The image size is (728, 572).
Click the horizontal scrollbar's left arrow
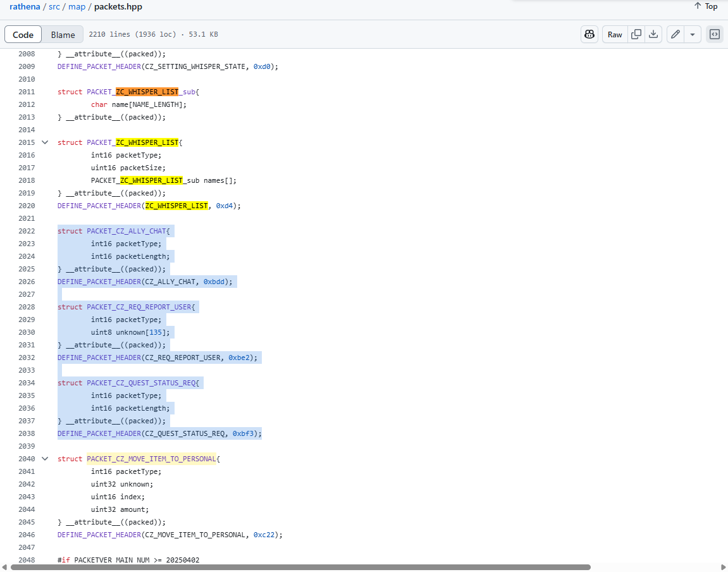coord(4,568)
